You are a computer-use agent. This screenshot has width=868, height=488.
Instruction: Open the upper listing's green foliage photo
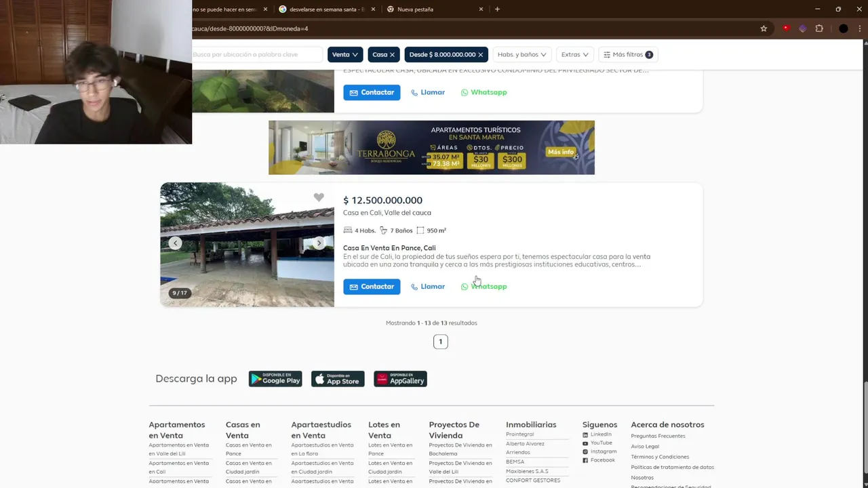coord(263,91)
